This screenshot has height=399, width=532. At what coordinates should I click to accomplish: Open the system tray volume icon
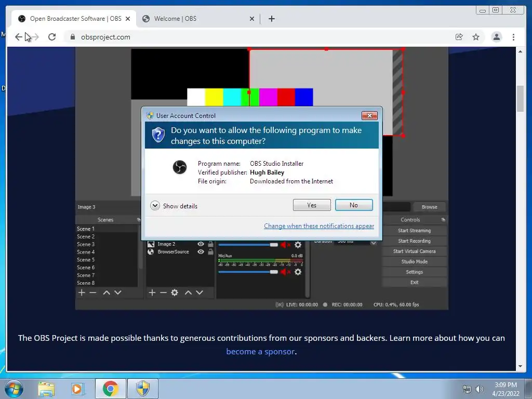tap(480, 389)
